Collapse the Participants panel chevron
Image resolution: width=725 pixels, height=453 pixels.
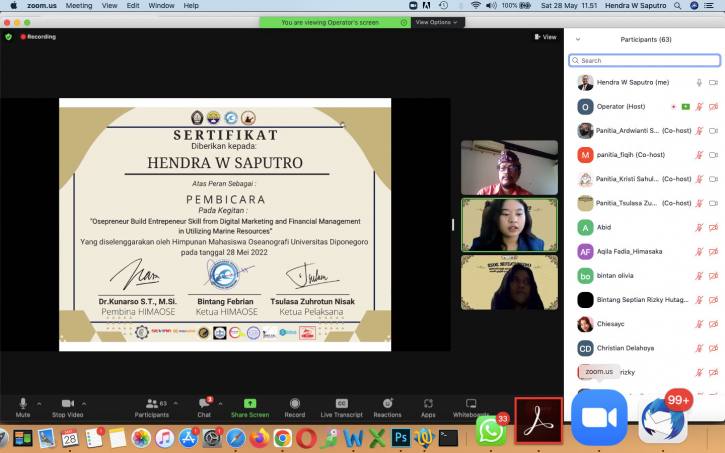point(577,39)
